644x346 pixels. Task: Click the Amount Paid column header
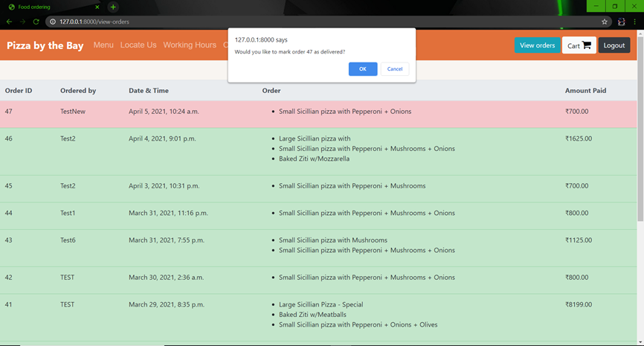pyautogui.click(x=586, y=90)
